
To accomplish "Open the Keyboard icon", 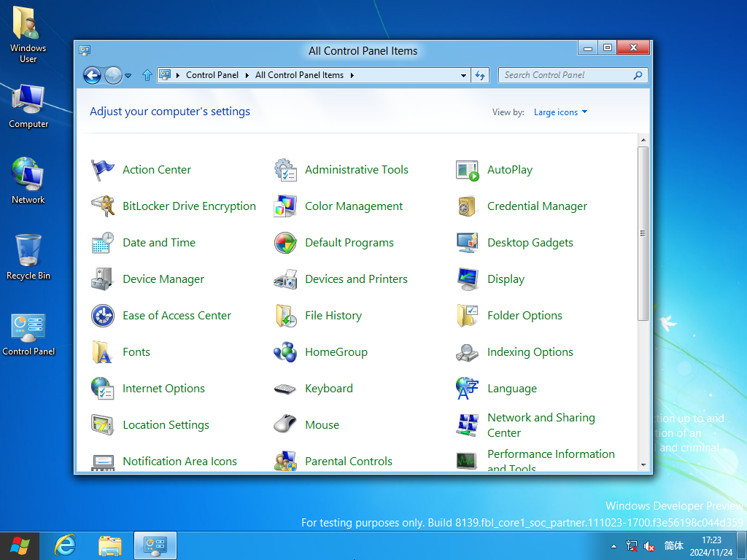I will 285,389.
